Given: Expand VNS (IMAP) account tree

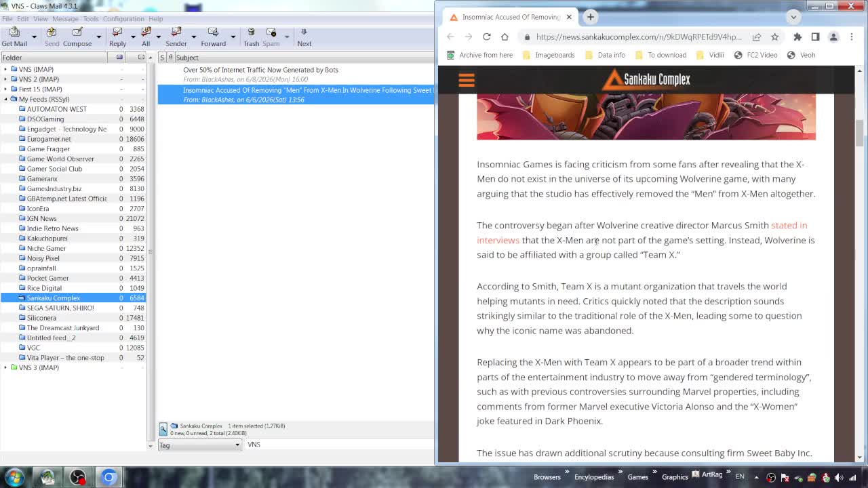Looking at the screenshot, I should (x=5, y=69).
